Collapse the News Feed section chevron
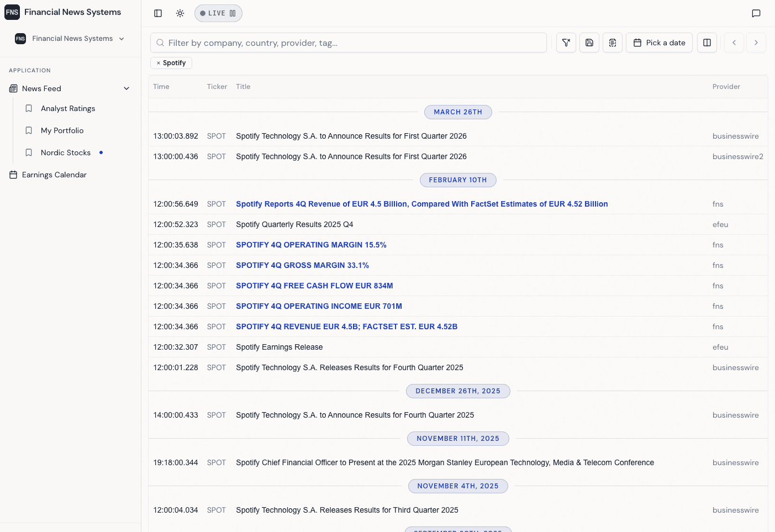Viewport: 775px width, 532px height. pos(126,88)
